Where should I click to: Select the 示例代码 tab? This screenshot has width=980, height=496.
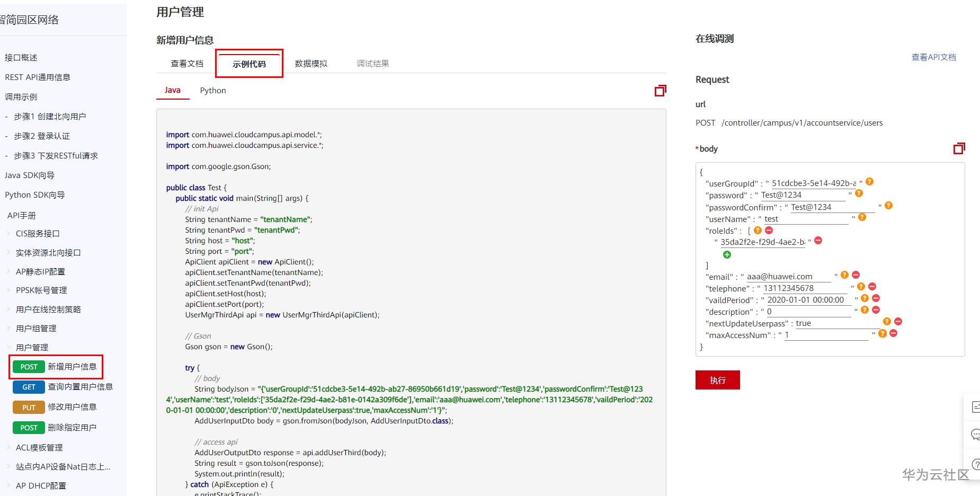click(249, 64)
